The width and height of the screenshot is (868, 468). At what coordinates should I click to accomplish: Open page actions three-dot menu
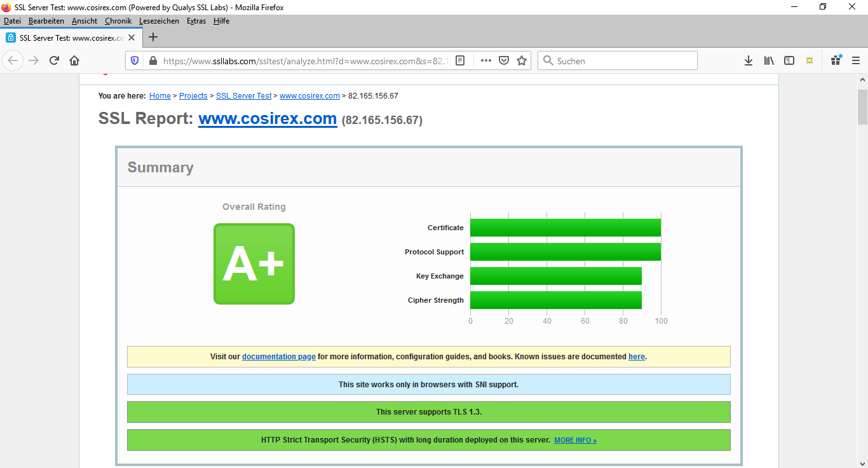click(x=486, y=61)
